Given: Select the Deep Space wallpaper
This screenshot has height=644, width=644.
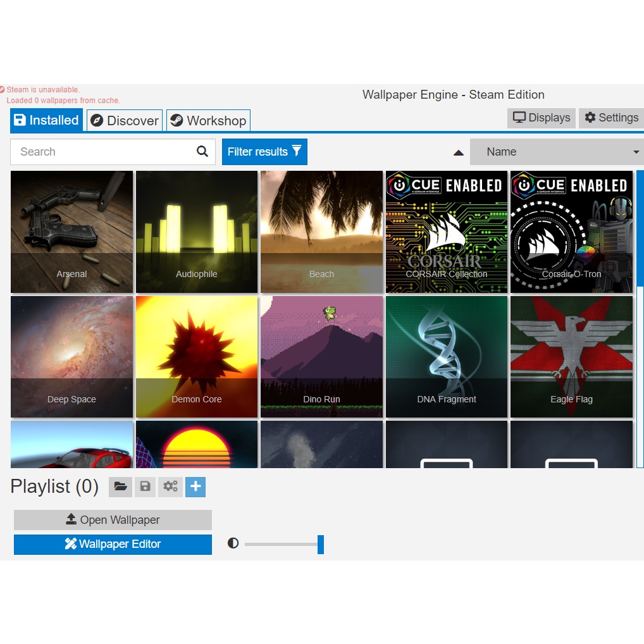Looking at the screenshot, I should [72, 357].
